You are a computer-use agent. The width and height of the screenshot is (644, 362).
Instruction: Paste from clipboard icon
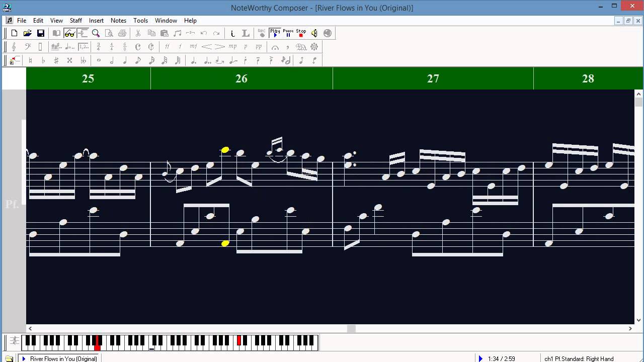point(164,33)
